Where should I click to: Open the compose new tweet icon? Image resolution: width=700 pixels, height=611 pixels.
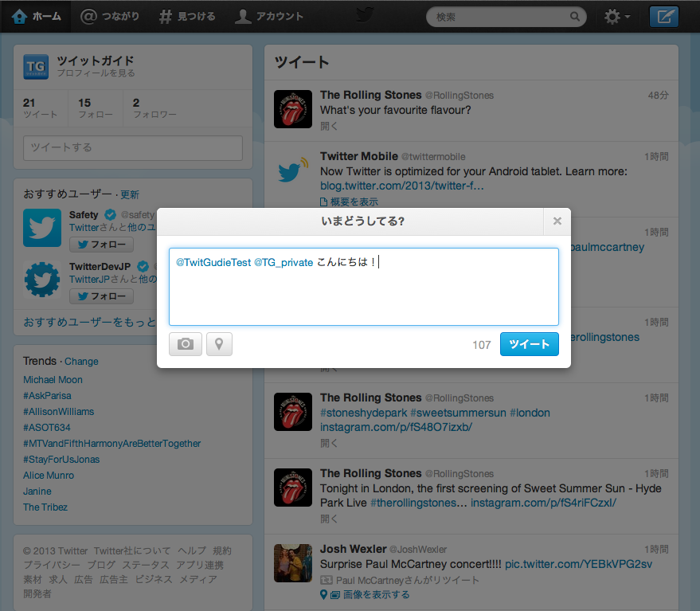(x=664, y=17)
